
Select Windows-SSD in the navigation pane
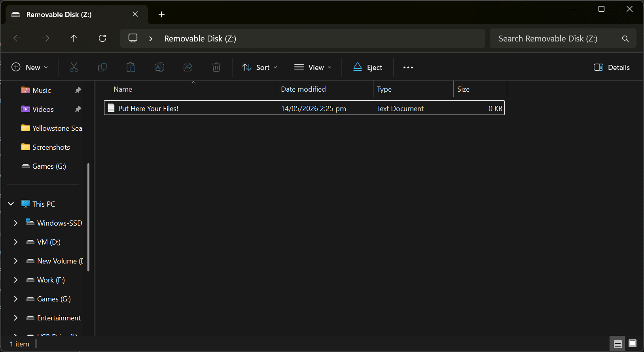59,223
